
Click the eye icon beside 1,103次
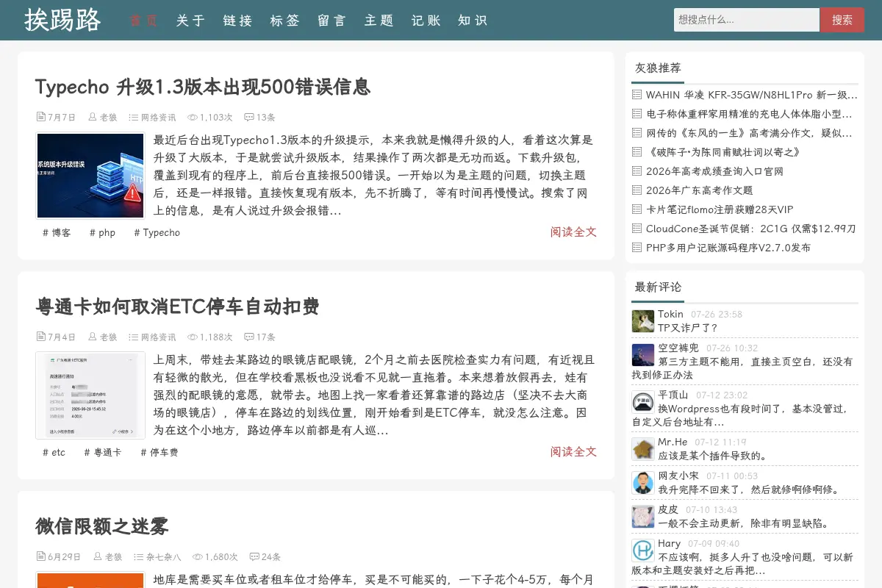pos(193,117)
